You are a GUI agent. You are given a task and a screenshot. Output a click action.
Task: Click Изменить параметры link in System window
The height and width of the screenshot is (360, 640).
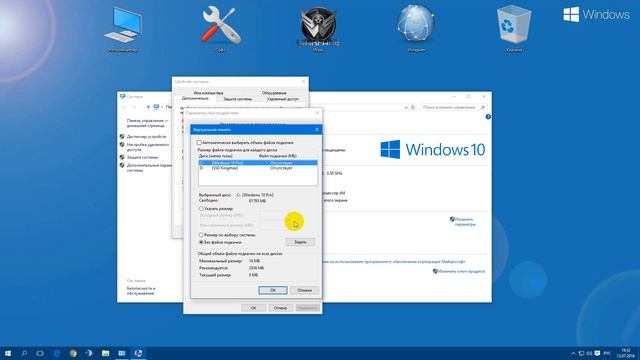[x=464, y=222]
